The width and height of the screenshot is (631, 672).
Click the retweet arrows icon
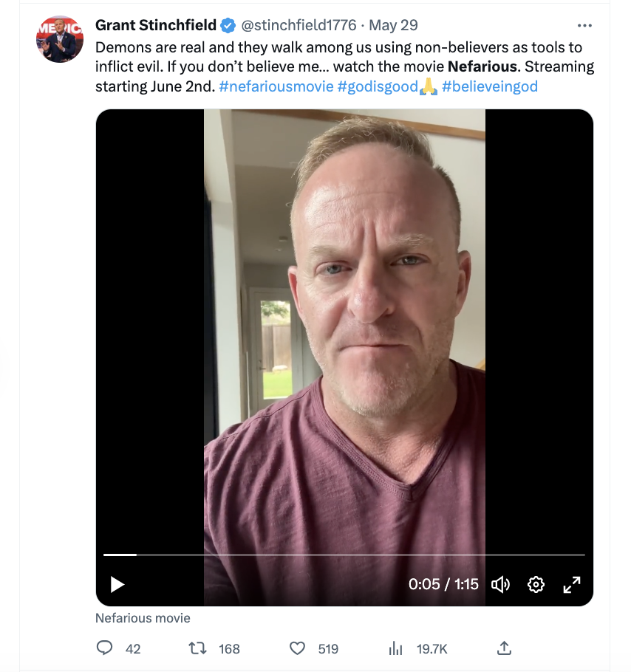197,648
